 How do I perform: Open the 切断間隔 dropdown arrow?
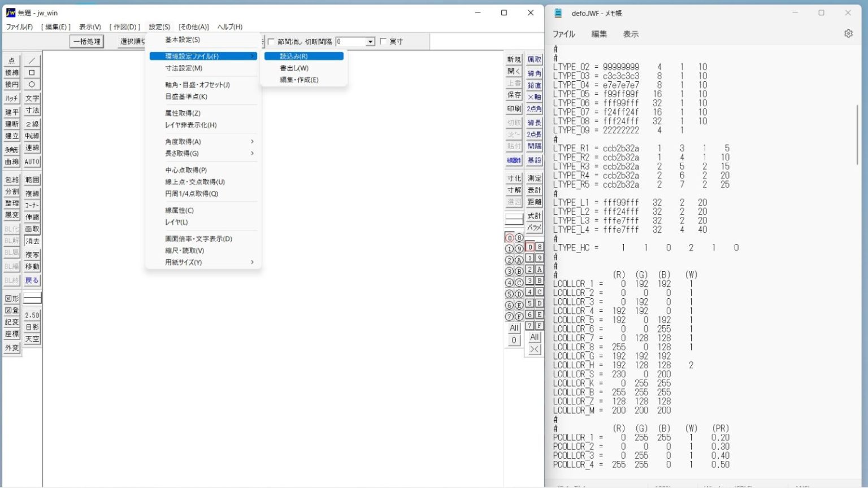pos(370,42)
